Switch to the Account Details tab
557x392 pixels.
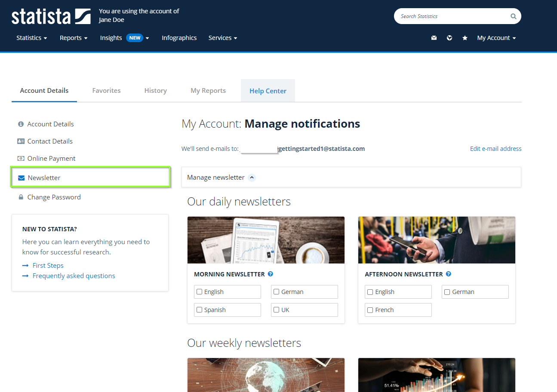[44, 91]
